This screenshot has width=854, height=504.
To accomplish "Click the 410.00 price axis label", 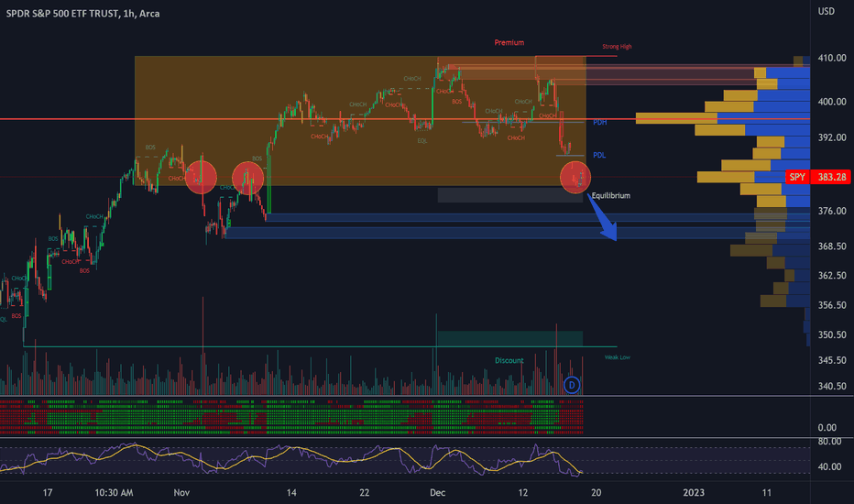I will pos(832,58).
